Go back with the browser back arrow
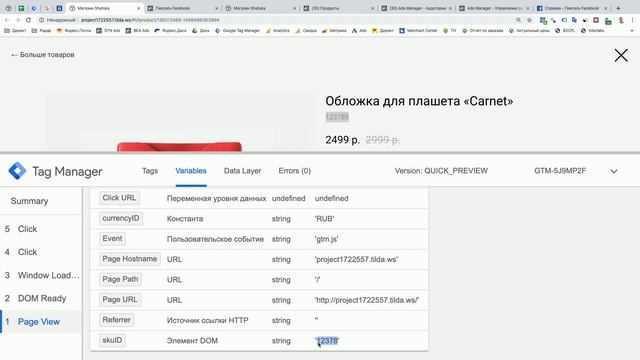This screenshot has height=360, width=640. (x=7, y=20)
